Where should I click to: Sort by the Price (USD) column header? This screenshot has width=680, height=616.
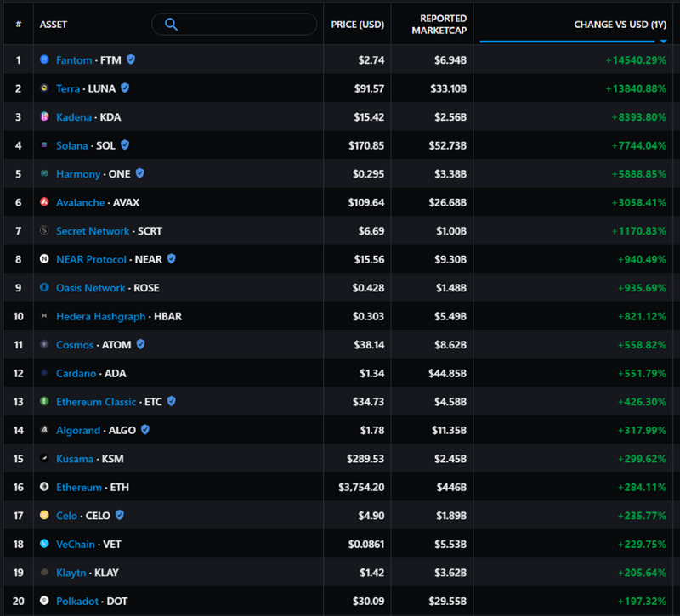pyautogui.click(x=357, y=25)
